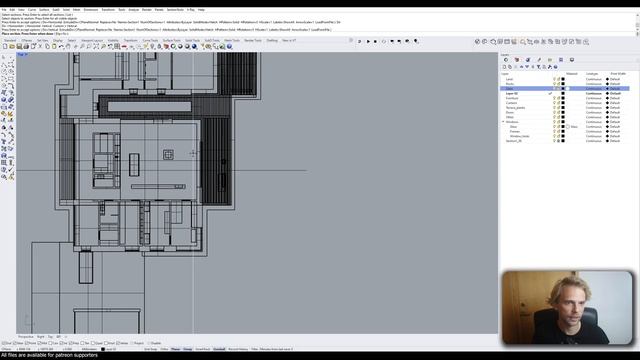This screenshot has width=640, height=360.
Task: Switch to the Drafting toolbar tab
Action: pyautogui.click(x=272, y=40)
